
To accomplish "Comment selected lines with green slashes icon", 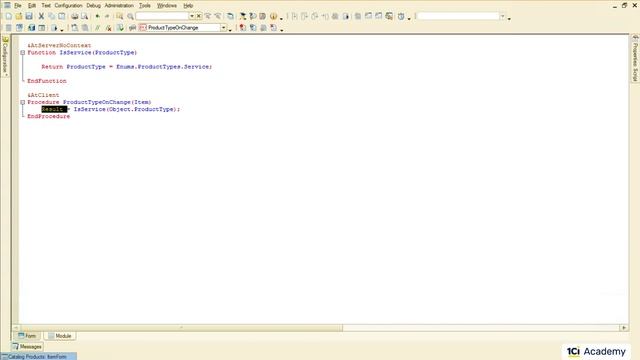I will [x=98, y=28].
